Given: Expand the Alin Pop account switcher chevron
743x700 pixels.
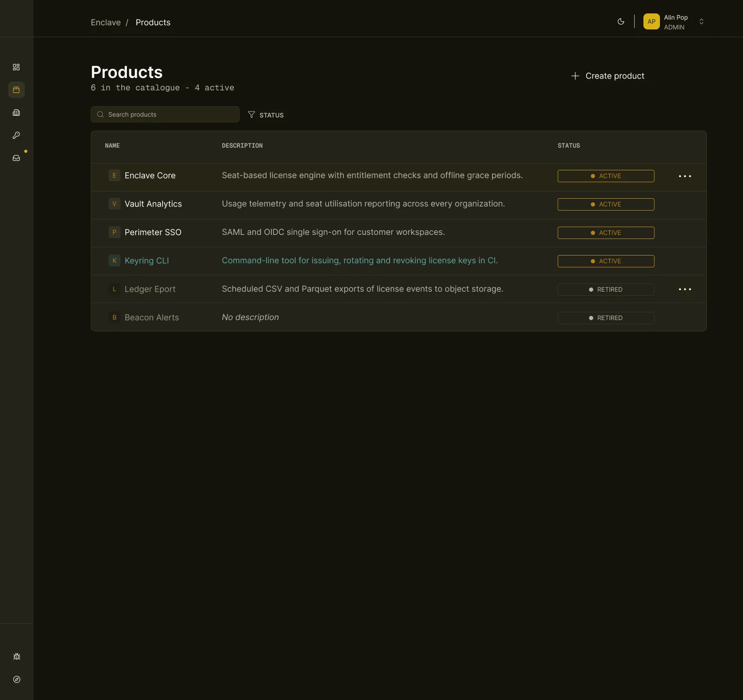Looking at the screenshot, I should click(701, 22).
